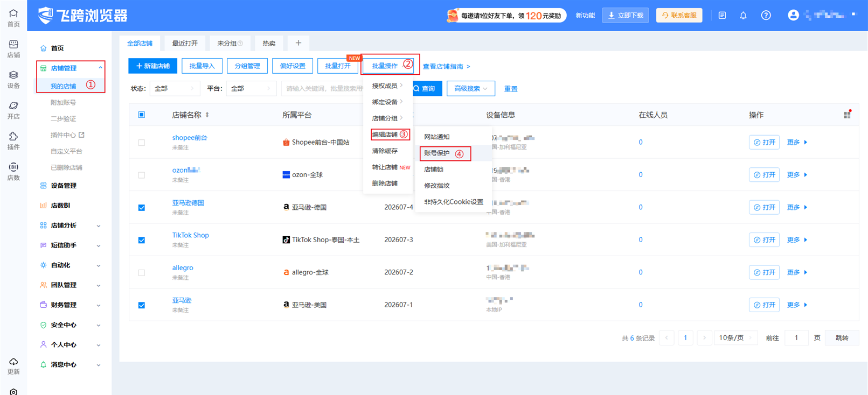Go to the previous page arrow

(666, 338)
